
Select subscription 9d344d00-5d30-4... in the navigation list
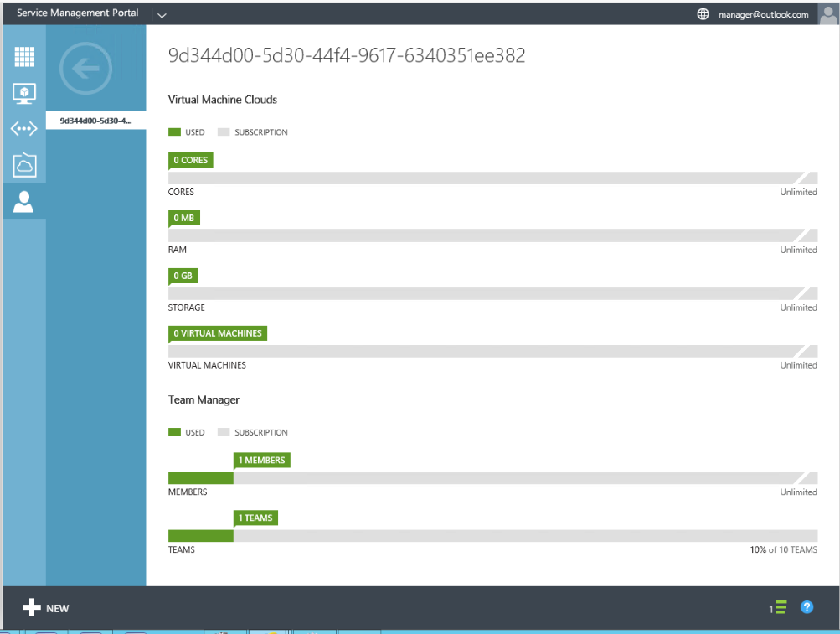click(x=95, y=121)
